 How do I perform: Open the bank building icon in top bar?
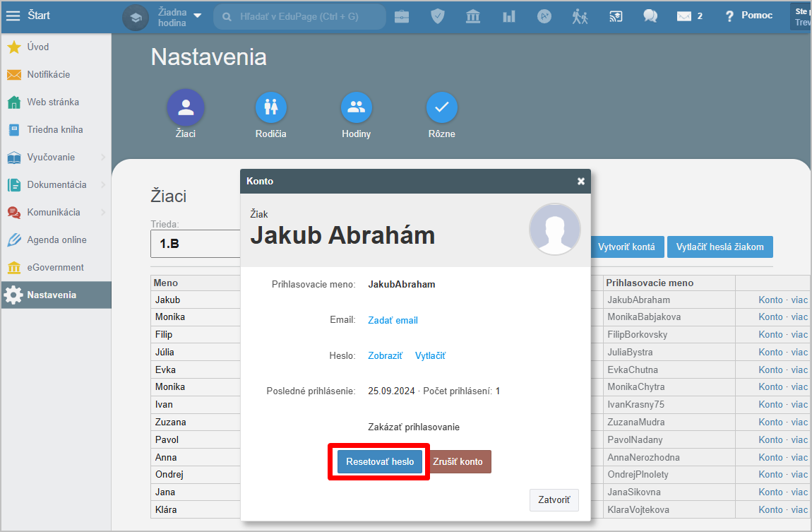tap(473, 16)
